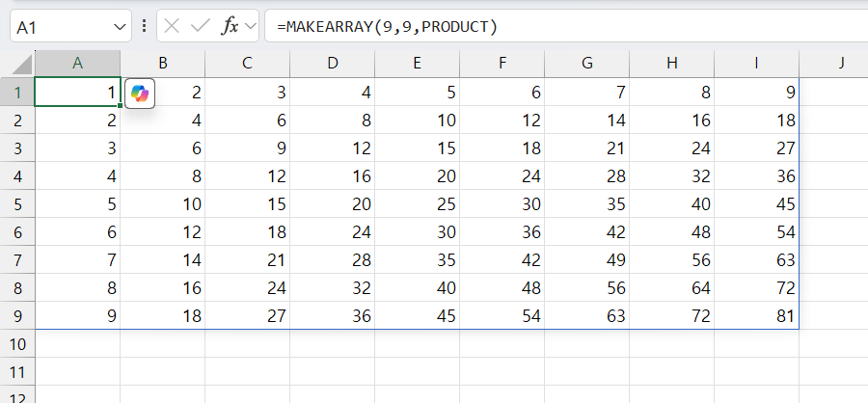Select cell G3 containing 21
Viewport: 868px width, 403px height.
(x=586, y=148)
